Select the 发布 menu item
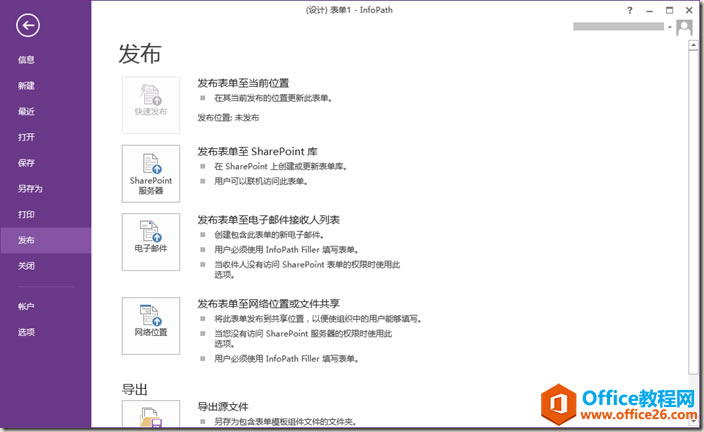This screenshot has width=704, height=432. coord(26,241)
